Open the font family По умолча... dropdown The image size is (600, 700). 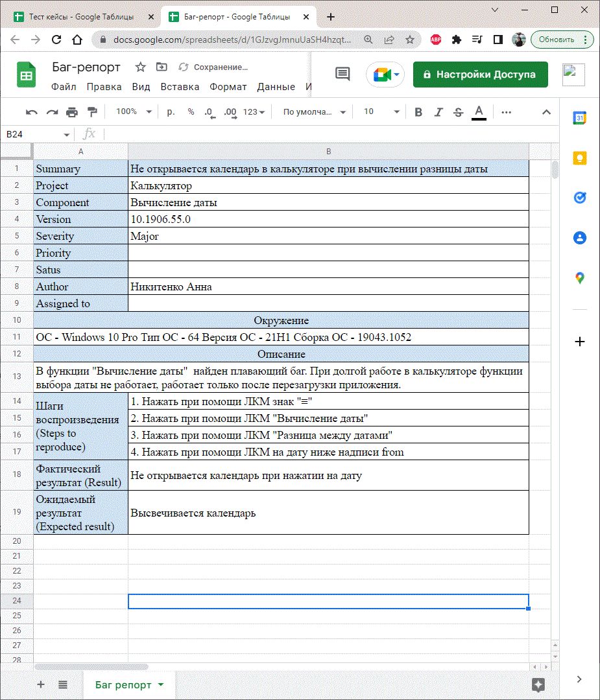coord(315,112)
